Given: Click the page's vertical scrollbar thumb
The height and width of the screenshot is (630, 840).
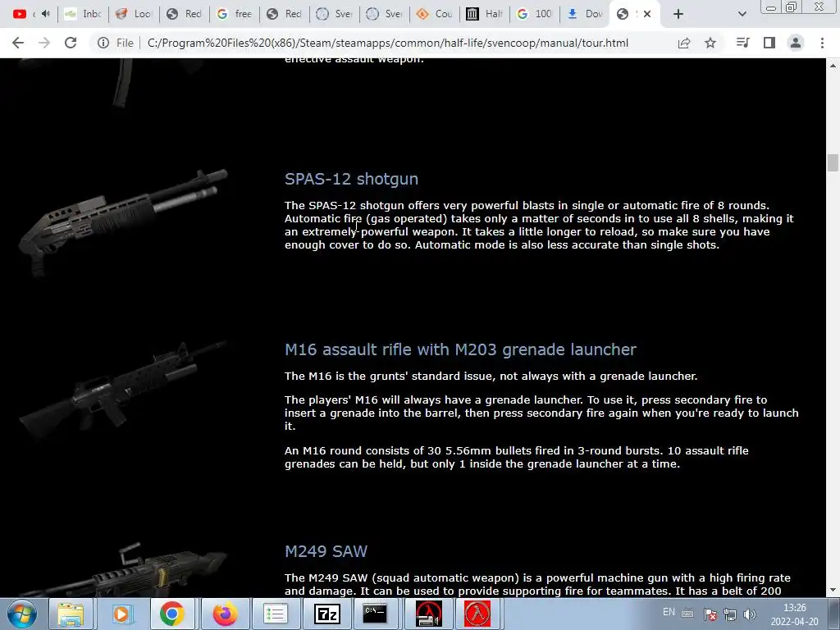Looking at the screenshot, I should tap(833, 163).
